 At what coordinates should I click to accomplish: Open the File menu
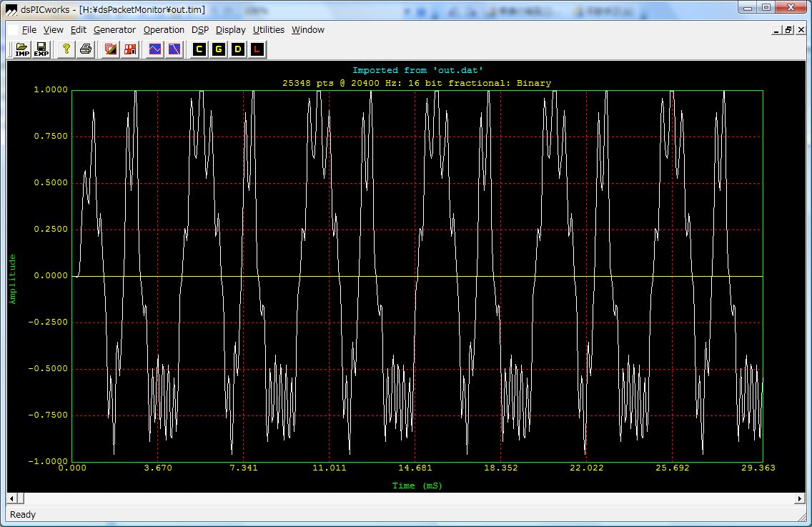point(29,30)
